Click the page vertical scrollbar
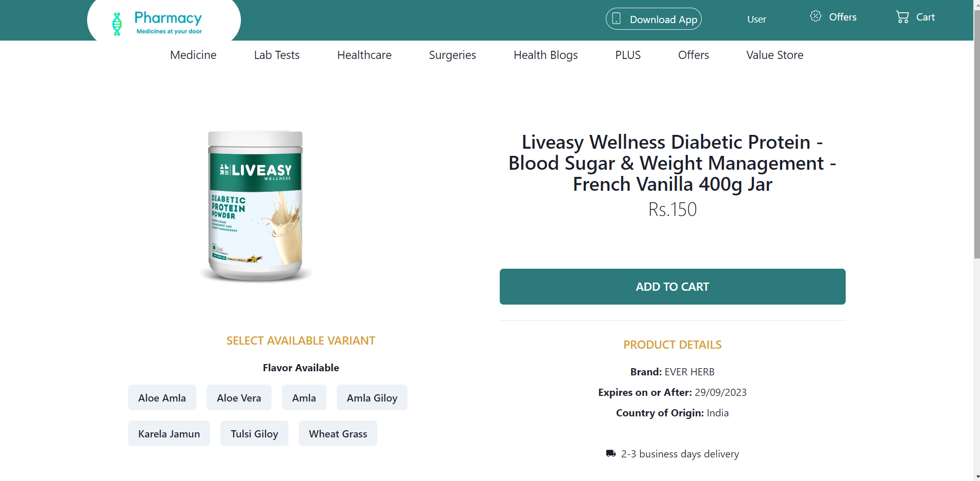 (x=976, y=154)
